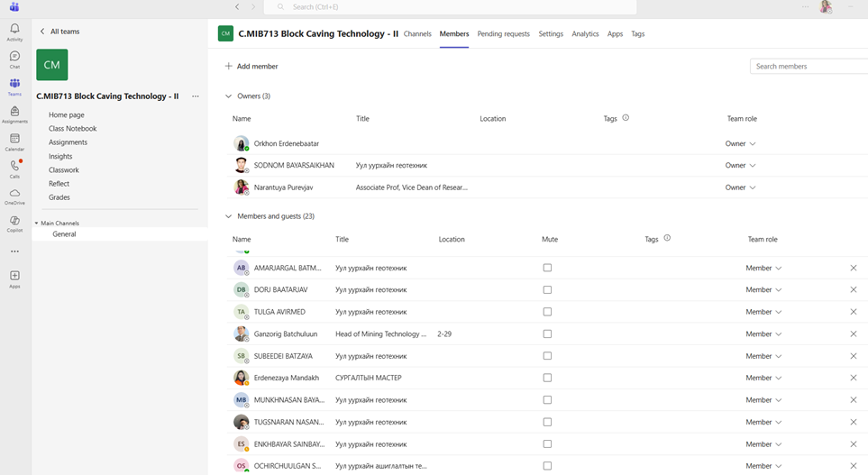Screen dimensions: 868x475
Task: Open the role dropdown for Orkhon Erdenebaatar
Action: pyautogui.click(x=740, y=143)
